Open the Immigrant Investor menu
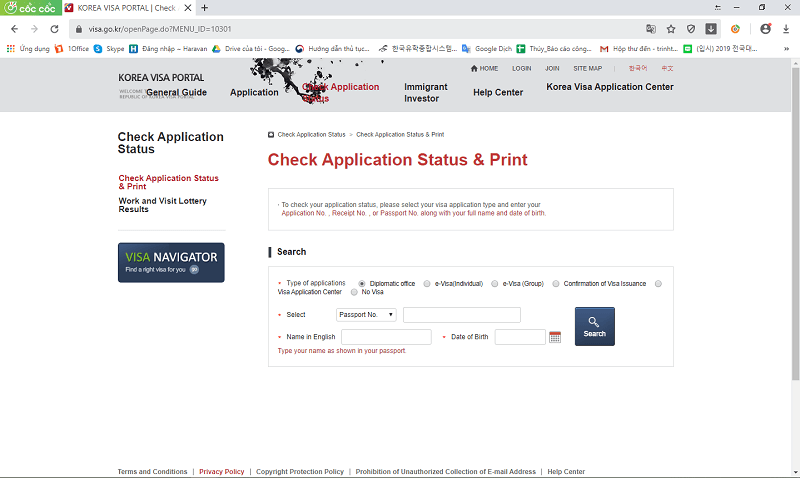The image size is (800, 478). [x=425, y=93]
